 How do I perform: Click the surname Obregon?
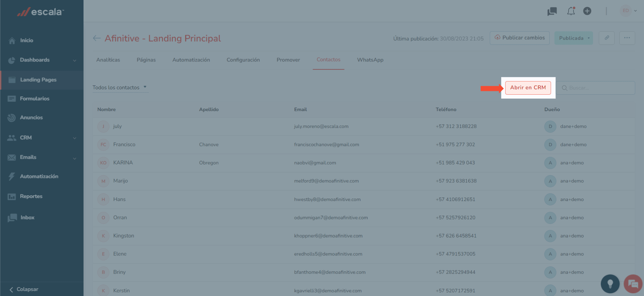209,163
